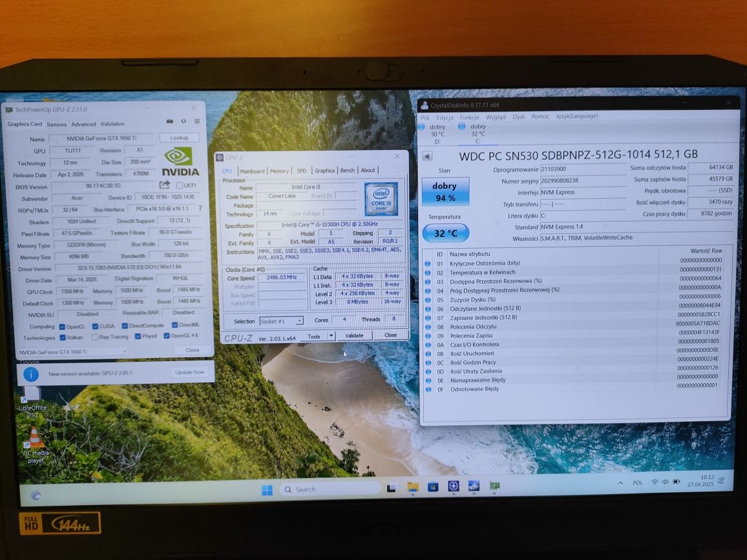The width and height of the screenshot is (747, 560).
Task: Switch to the Bench tab in CPU-Z
Action: point(347,171)
